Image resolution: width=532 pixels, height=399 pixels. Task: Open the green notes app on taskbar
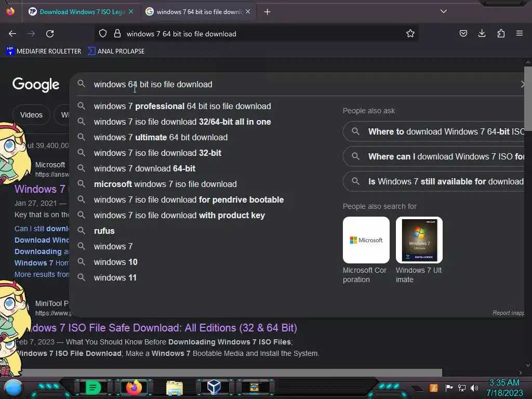pos(93,388)
